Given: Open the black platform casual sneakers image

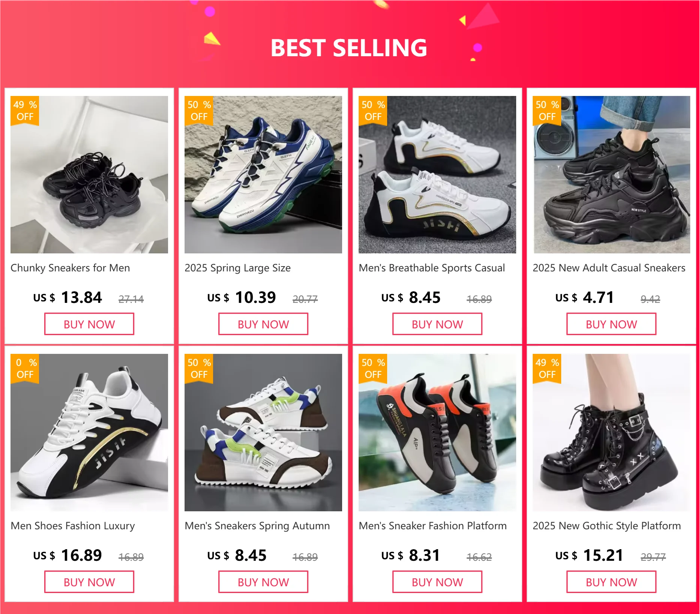Looking at the screenshot, I should [x=611, y=175].
